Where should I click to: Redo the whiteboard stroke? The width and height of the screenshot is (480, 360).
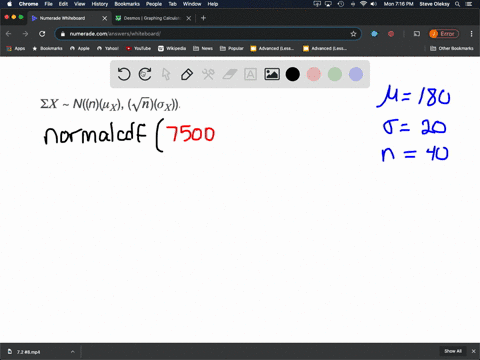coord(145,74)
